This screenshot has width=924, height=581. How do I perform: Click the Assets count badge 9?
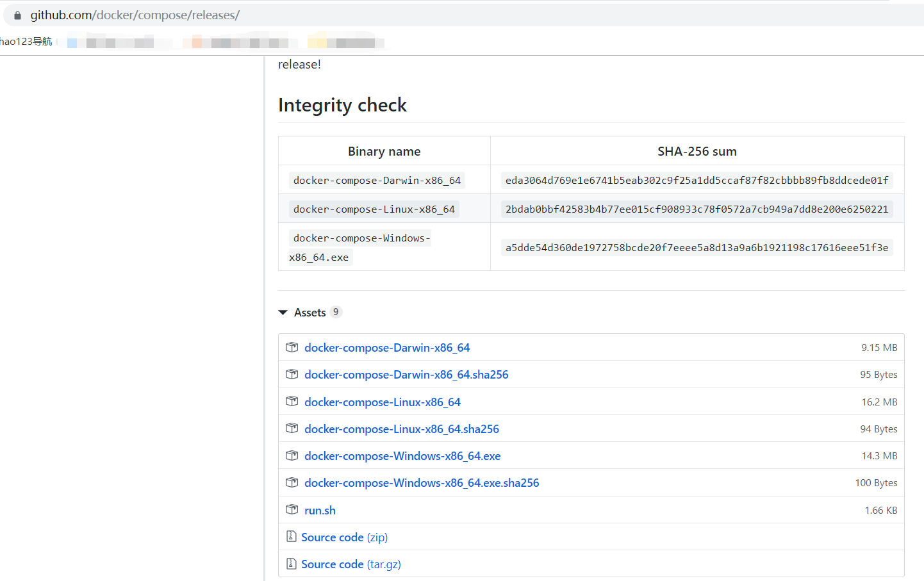(336, 312)
